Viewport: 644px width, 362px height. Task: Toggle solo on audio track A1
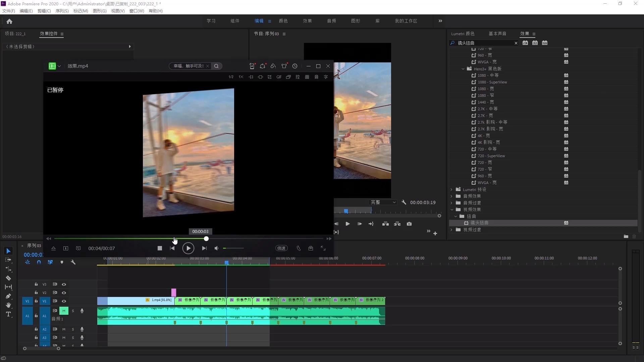pos(73,311)
